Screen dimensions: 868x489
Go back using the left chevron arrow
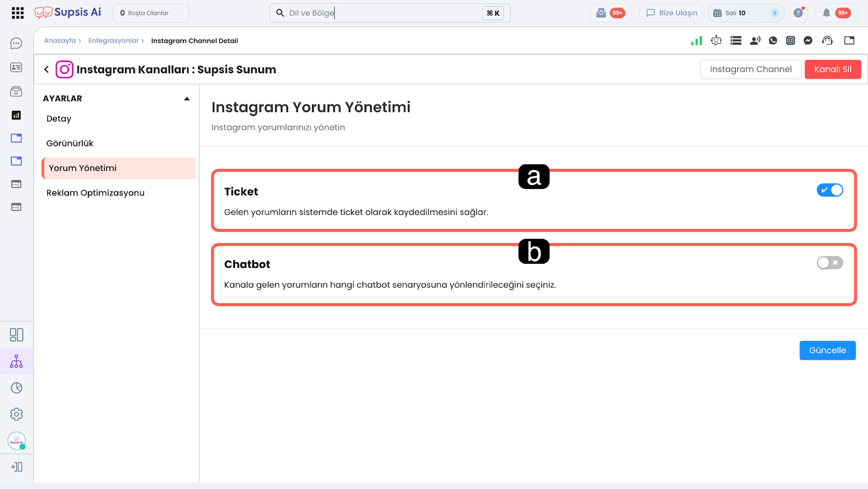pos(47,69)
